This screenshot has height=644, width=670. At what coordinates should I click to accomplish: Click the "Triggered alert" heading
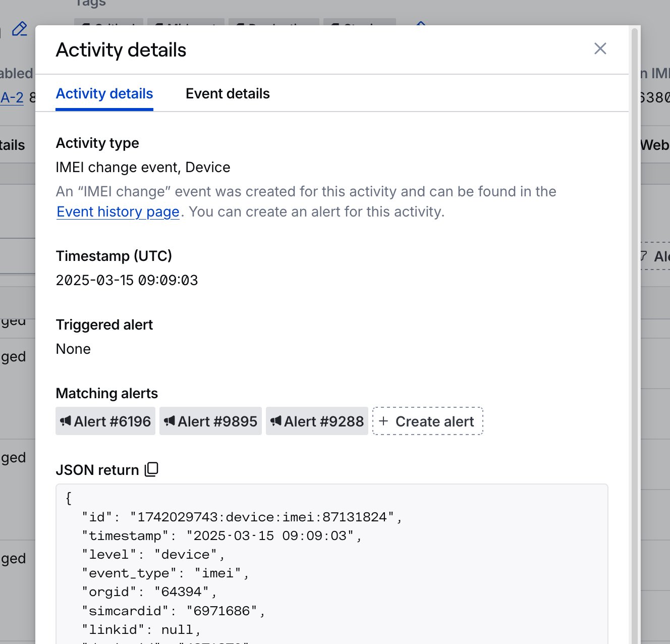tap(104, 325)
